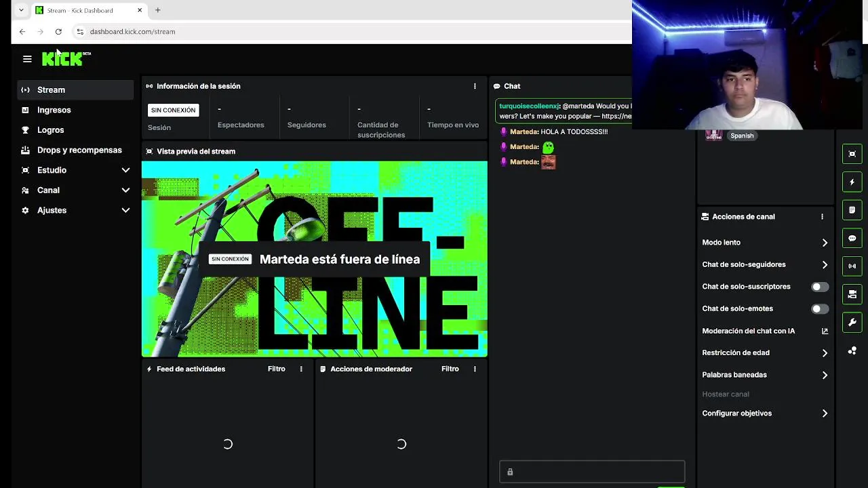Toggle session info broadcast icon in right rail
The image size is (868, 488).
tap(852, 266)
